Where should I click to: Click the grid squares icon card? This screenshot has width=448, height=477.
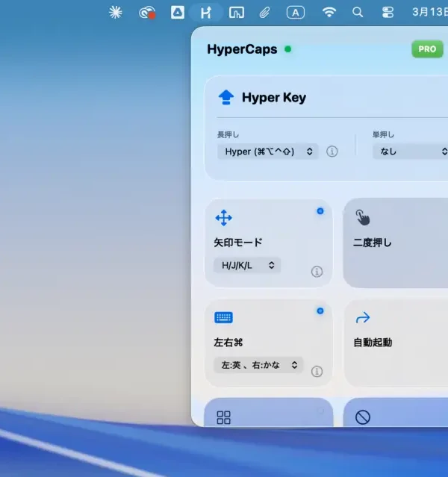click(224, 417)
